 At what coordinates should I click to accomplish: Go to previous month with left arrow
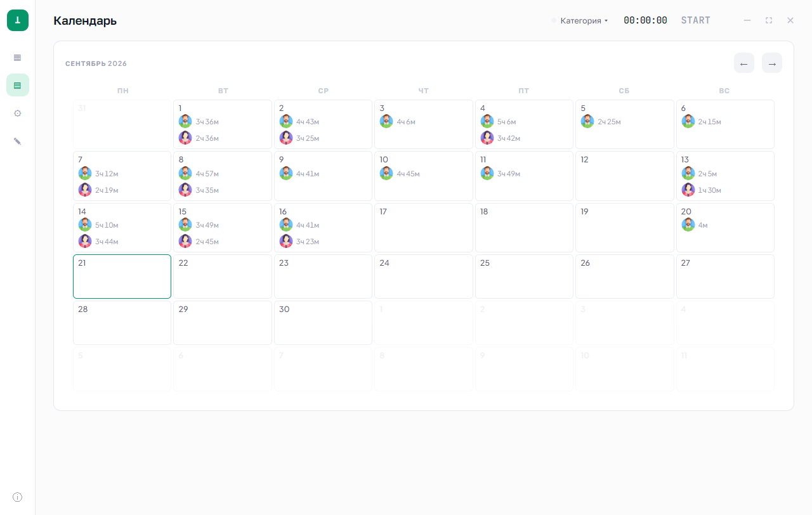pyautogui.click(x=744, y=63)
